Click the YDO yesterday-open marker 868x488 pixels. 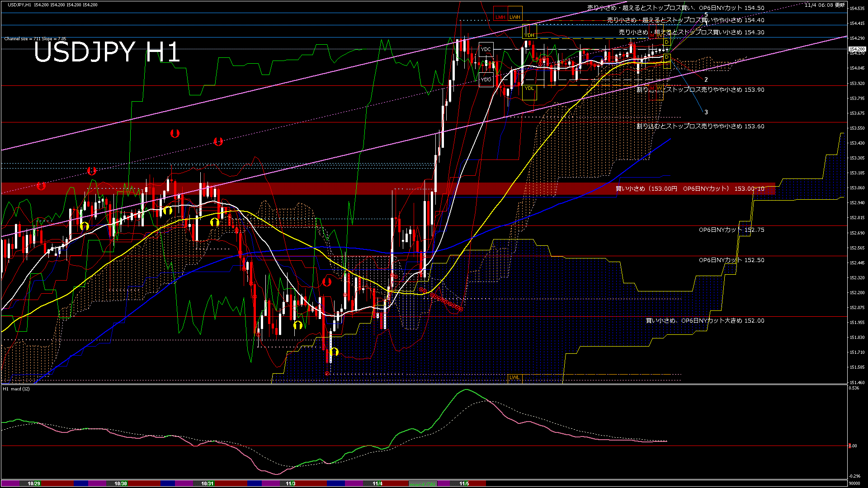[x=486, y=80]
